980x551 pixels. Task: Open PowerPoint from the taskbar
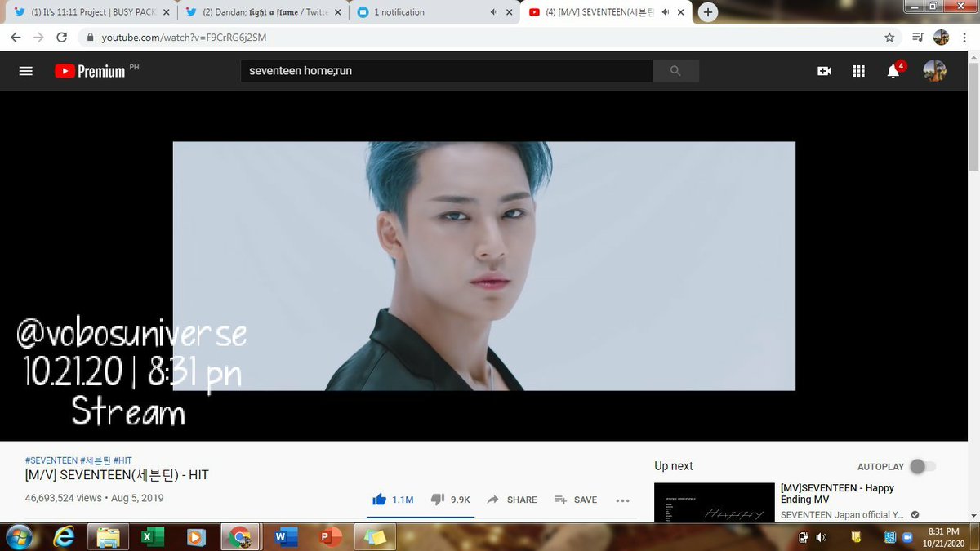point(331,537)
